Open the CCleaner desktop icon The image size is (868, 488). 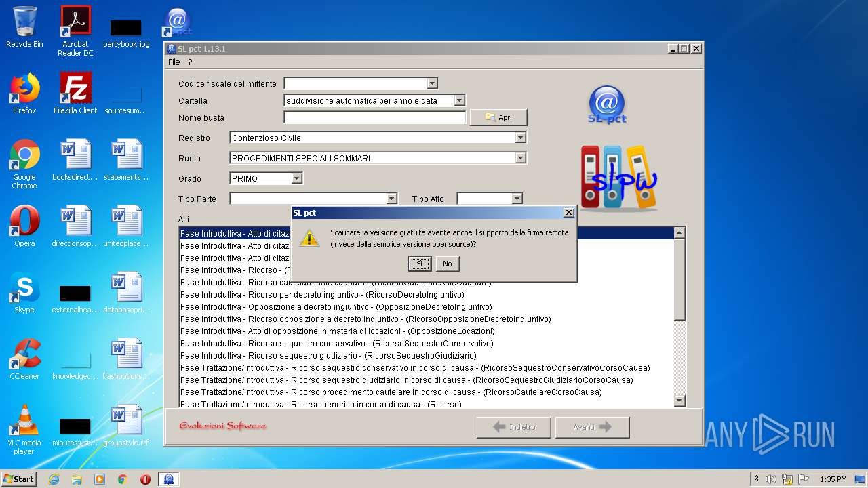click(24, 359)
